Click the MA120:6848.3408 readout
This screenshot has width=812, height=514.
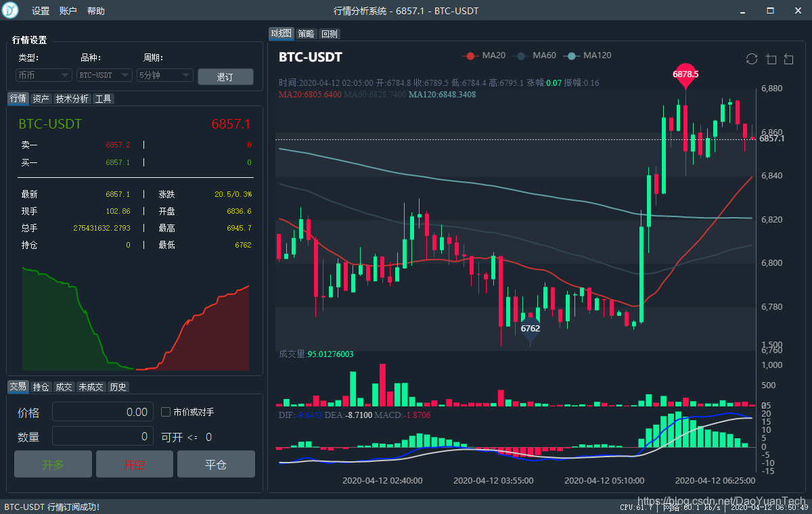point(442,95)
